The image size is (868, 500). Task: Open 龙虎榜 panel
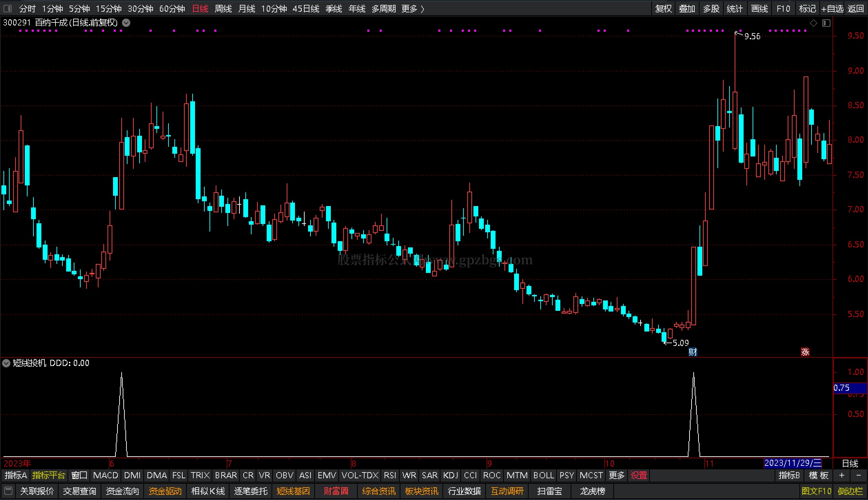point(592,491)
